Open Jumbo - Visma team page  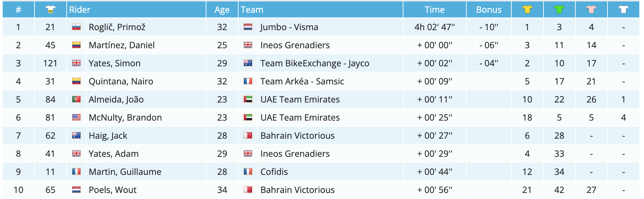pos(289,27)
